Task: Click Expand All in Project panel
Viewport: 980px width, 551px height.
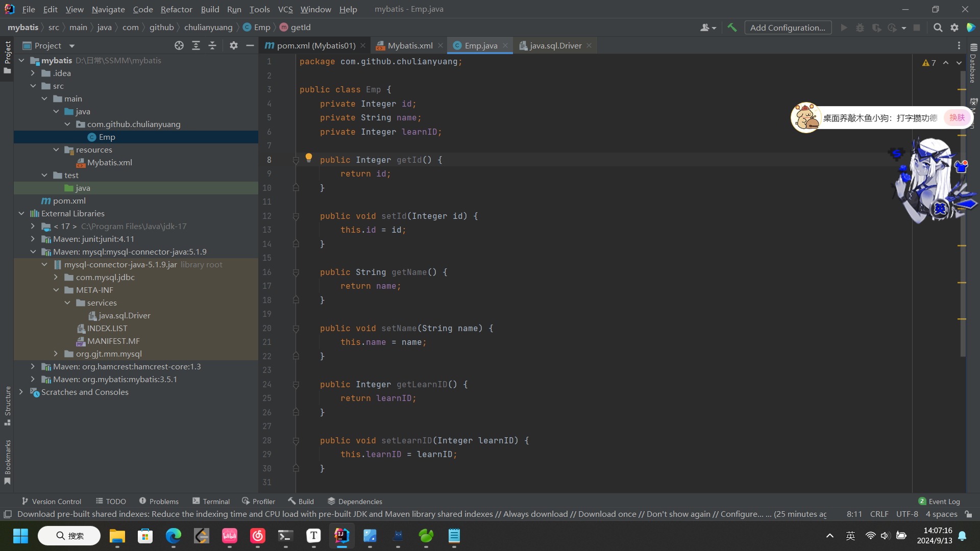Action: coord(196,45)
